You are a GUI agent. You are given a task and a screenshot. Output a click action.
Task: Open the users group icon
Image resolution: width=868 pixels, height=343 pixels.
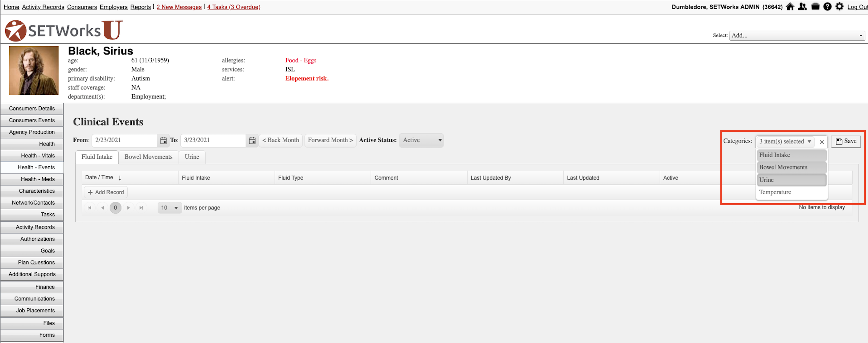(802, 7)
